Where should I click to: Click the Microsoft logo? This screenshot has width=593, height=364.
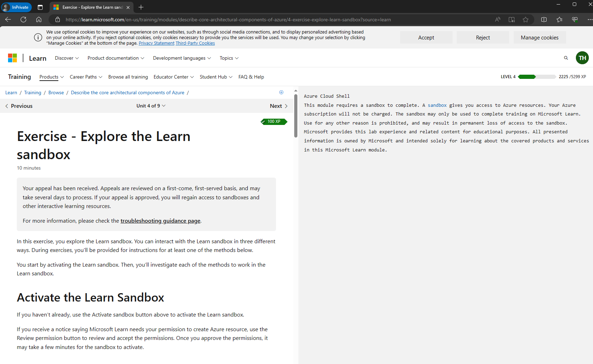[13, 58]
